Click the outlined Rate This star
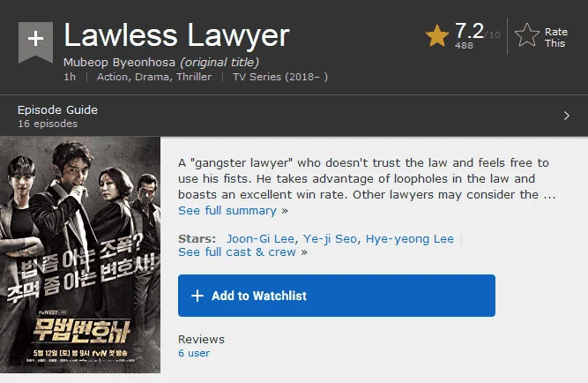 point(527,35)
